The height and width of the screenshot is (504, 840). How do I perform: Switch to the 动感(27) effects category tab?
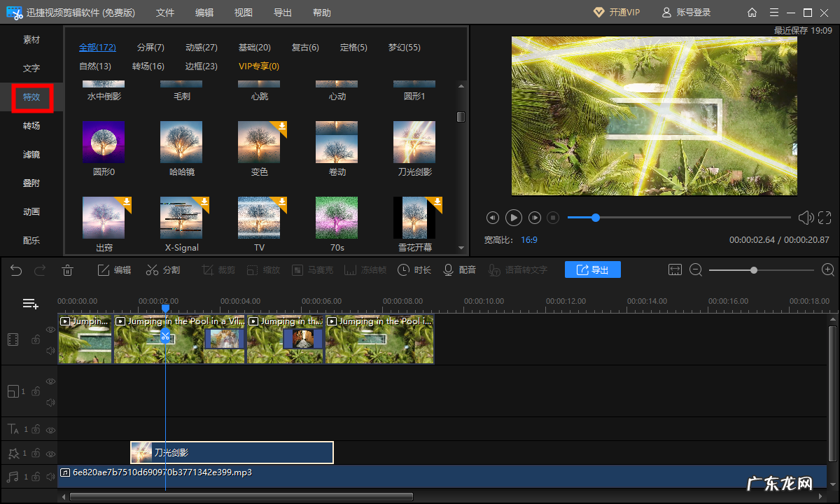click(201, 48)
